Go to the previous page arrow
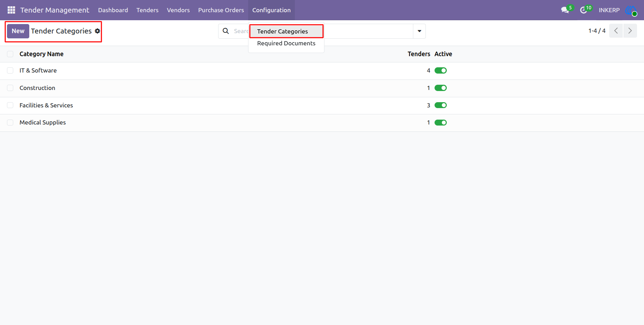Image resolution: width=644 pixels, height=325 pixels. point(616,31)
